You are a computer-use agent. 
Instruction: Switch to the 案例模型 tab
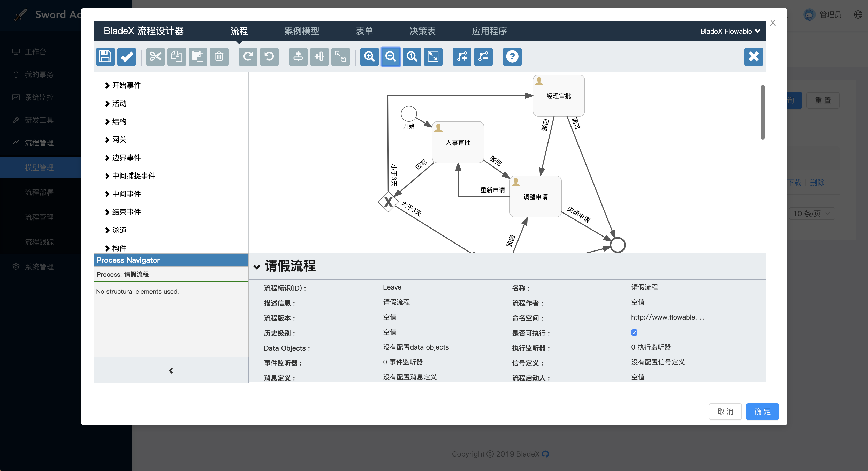[301, 31]
